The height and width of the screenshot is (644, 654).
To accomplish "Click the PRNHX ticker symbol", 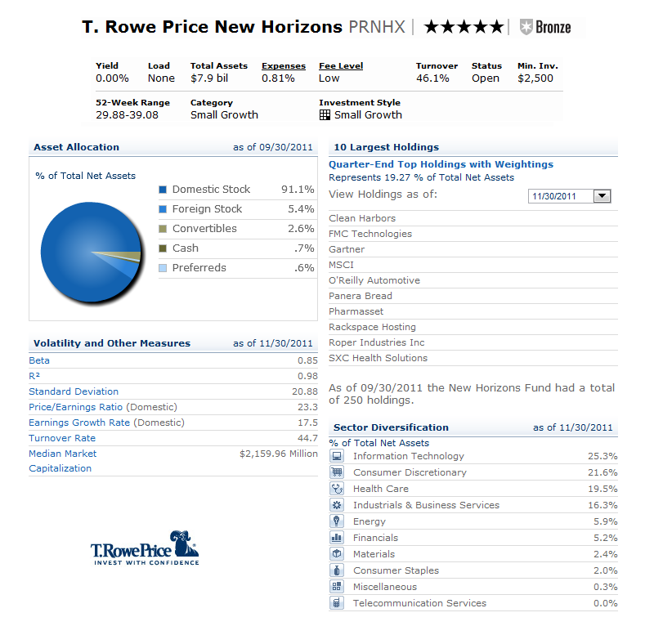I will [x=377, y=27].
